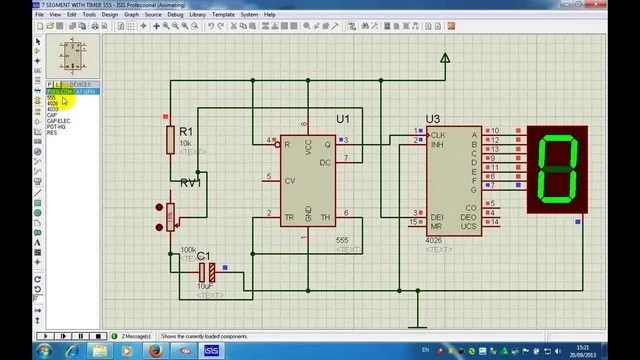Select the text script 'A' tool
640x360 pixels.
tap(38, 242)
